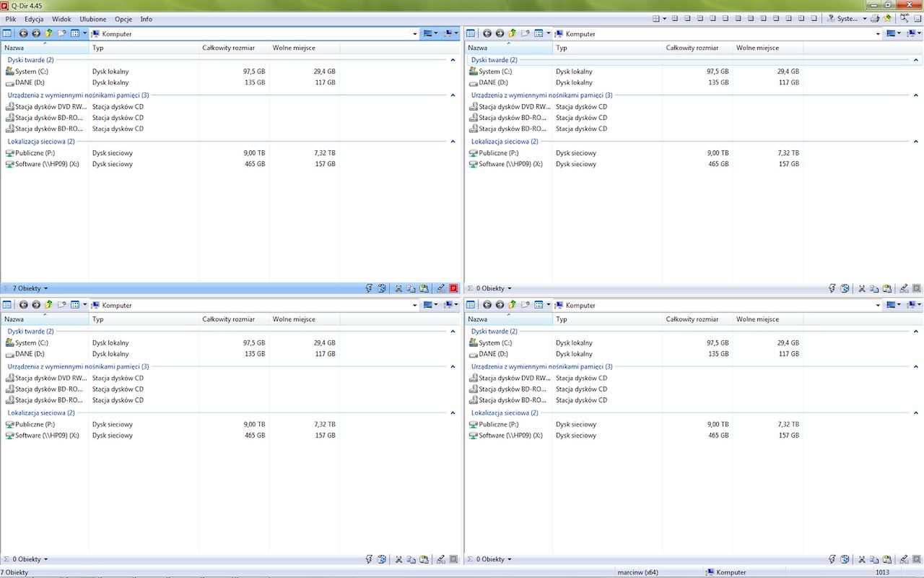The image size is (924, 578).
Task: Expand the 0 Obiekty dropdown in bottom-left pane
Action: click(45, 559)
